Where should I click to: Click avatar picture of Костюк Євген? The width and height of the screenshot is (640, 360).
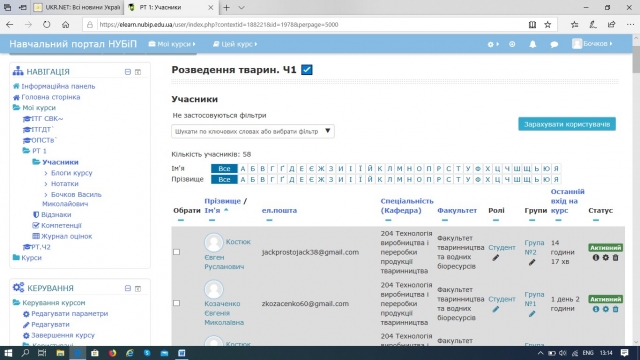coord(213,242)
